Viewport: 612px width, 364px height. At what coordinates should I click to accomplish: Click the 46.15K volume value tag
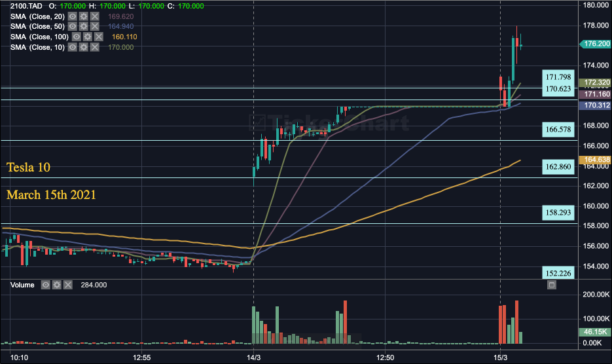[595, 331]
